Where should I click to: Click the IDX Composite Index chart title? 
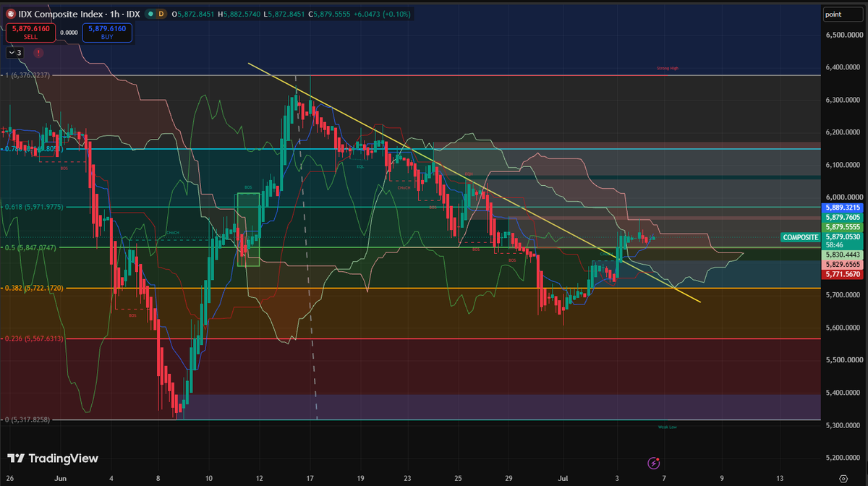click(80, 14)
